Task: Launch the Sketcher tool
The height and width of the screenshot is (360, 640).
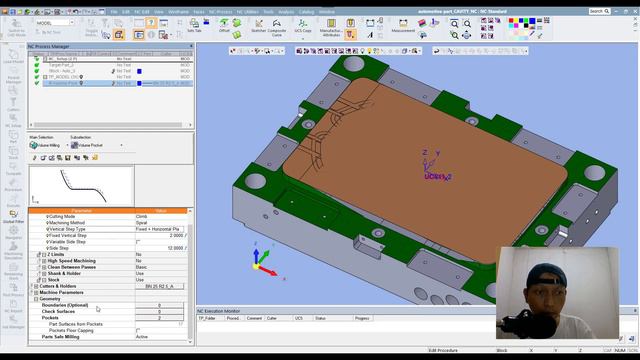Action: 258,25
